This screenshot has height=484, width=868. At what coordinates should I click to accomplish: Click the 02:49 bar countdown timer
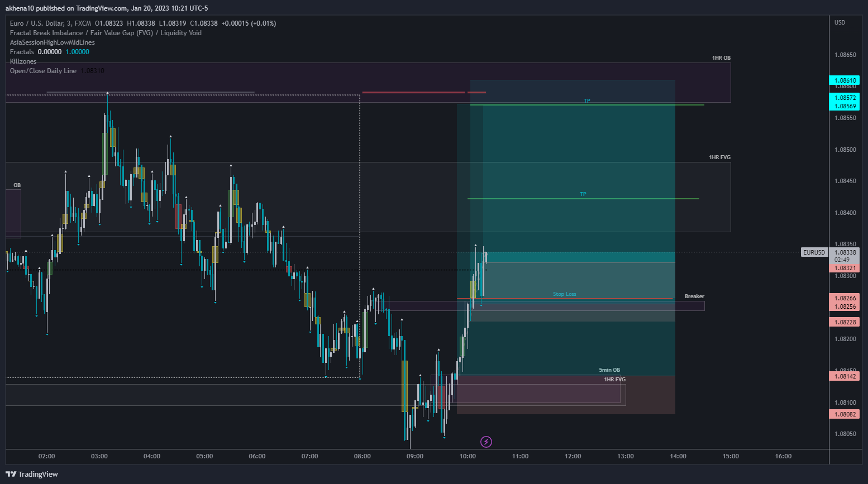click(842, 260)
